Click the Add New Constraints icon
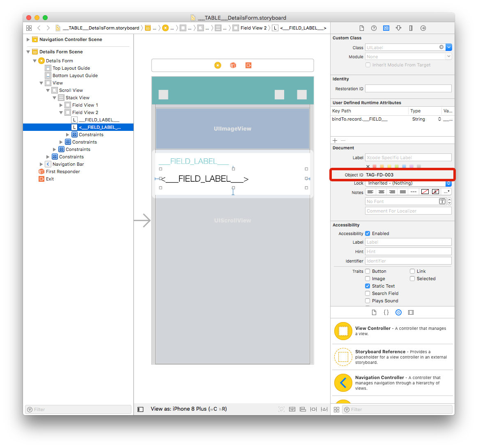Viewport: 478px width, 448px height. click(313, 409)
